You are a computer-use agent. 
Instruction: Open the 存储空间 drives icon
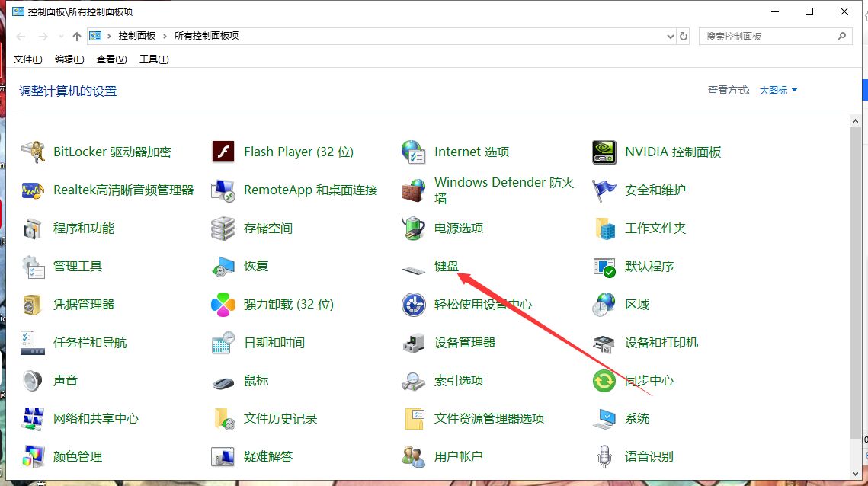[x=223, y=228]
